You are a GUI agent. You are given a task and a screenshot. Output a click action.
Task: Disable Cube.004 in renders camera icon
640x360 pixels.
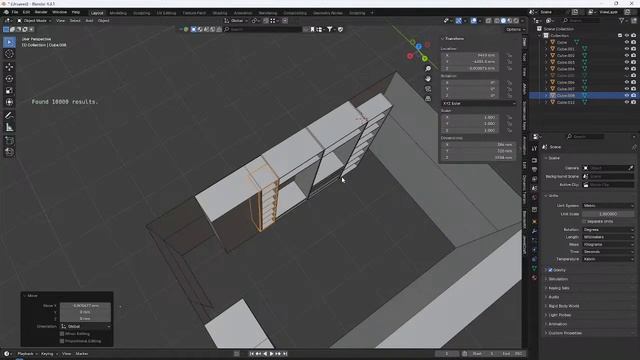[633, 69]
